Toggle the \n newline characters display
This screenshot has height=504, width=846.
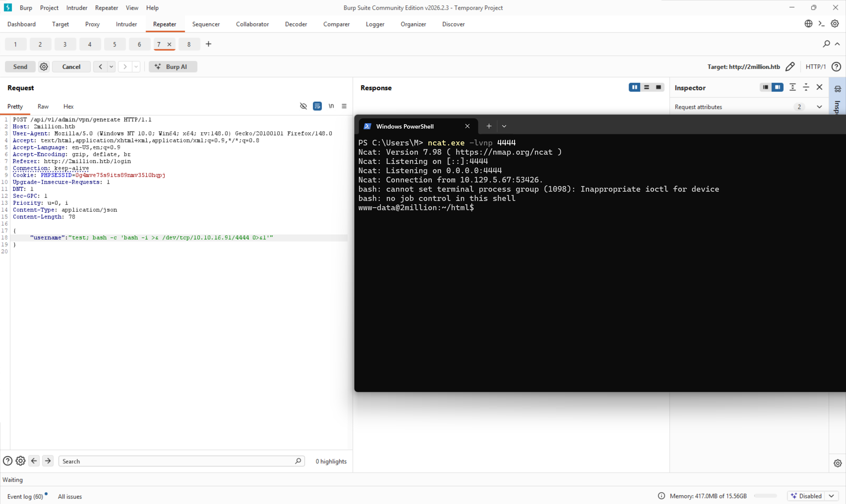pos(331,106)
